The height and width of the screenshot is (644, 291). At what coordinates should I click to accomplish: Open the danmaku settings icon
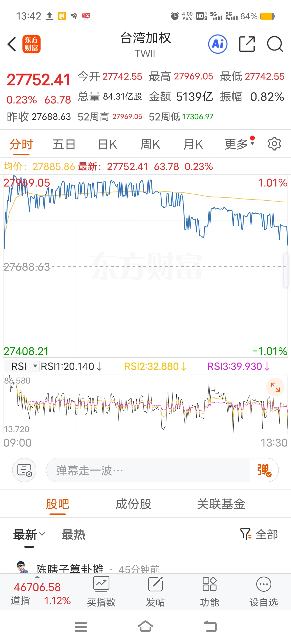[24, 470]
